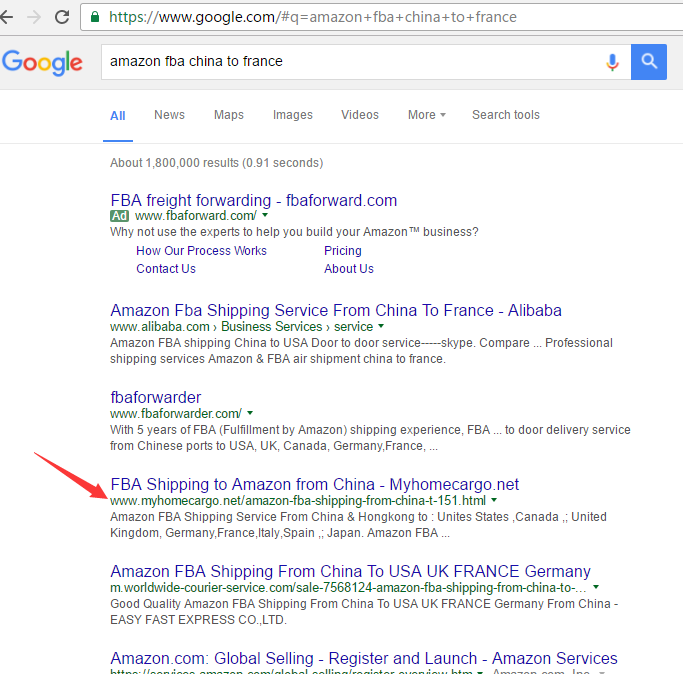Expand arrow next to worldwide-courier-service.com URL
The image size is (683, 674).
(596, 587)
